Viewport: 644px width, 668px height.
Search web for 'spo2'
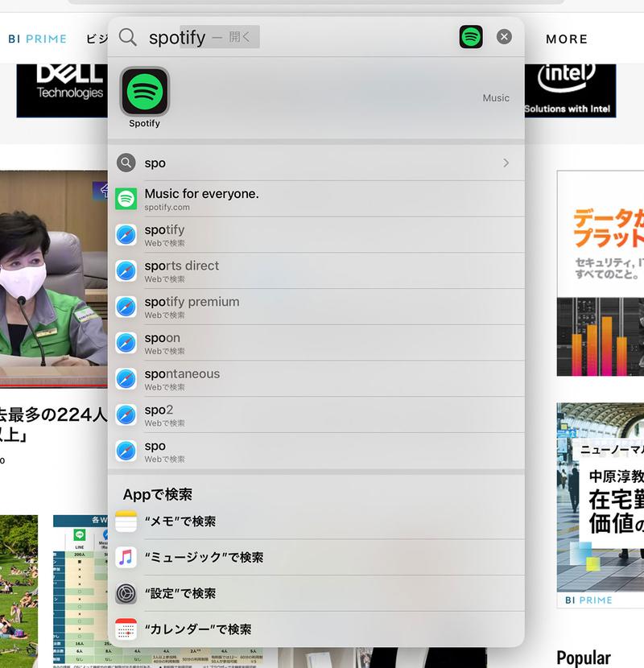pos(316,415)
